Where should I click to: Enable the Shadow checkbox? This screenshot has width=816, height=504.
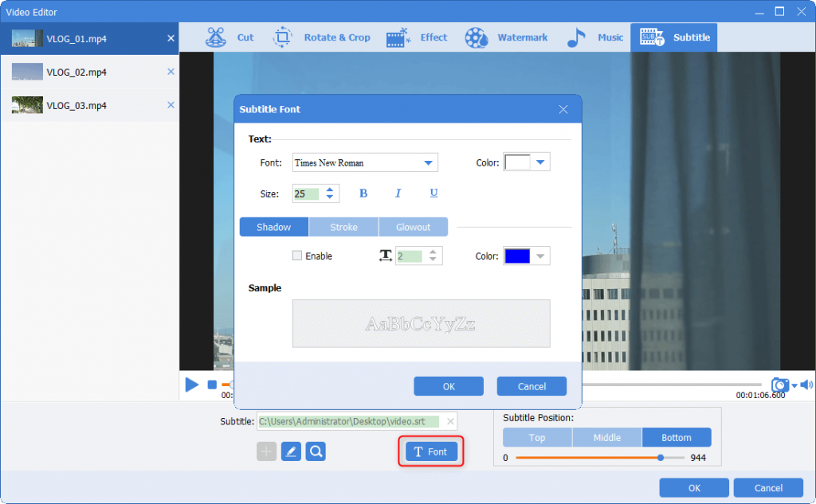click(297, 256)
